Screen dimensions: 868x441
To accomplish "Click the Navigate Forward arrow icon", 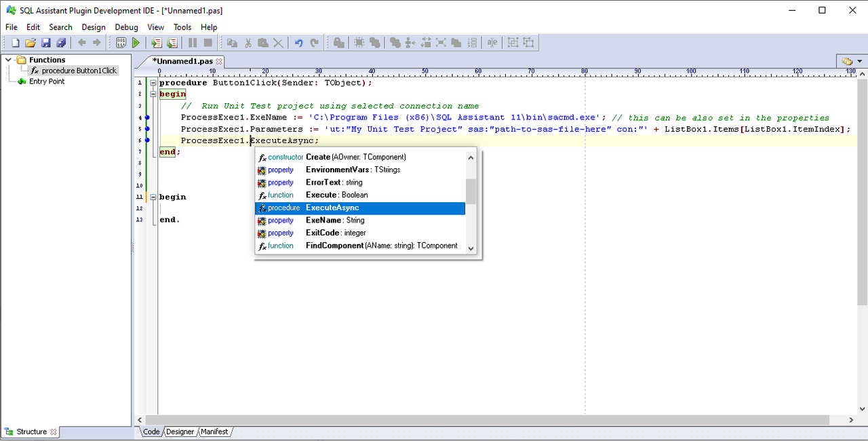I will click(x=96, y=43).
